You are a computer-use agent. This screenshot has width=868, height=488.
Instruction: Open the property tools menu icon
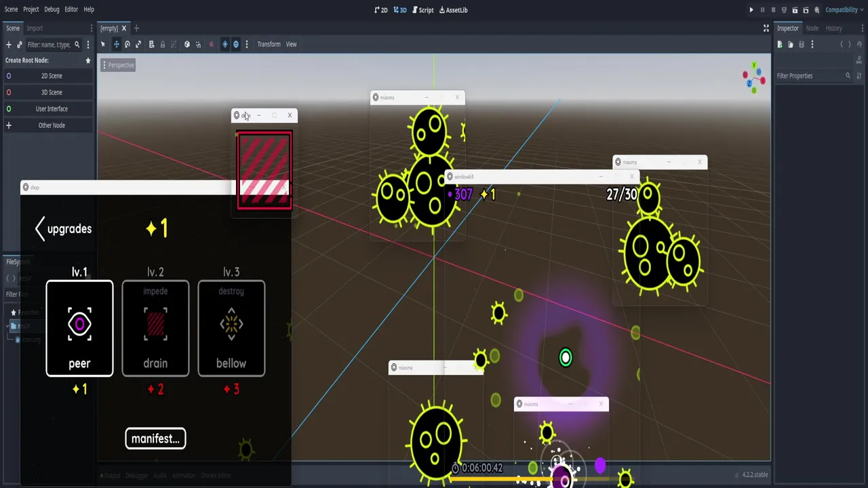coord(859,76)
